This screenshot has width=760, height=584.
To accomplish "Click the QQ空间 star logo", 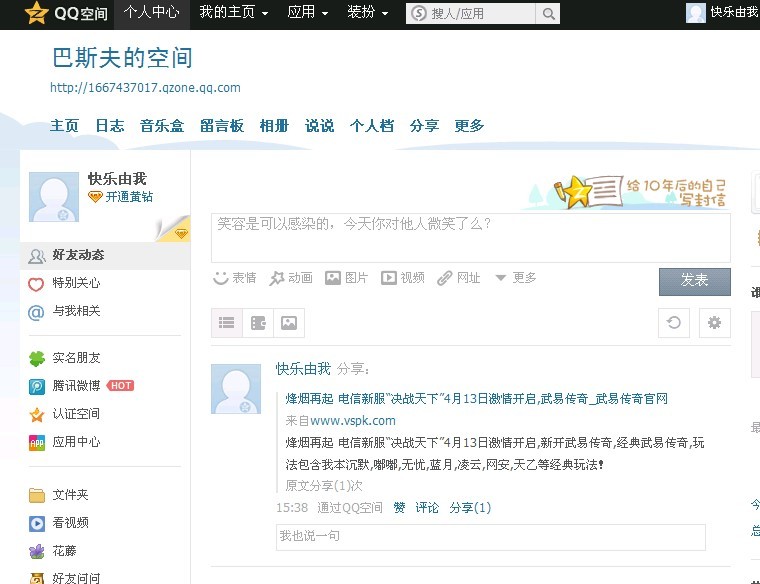I will coord(36,13).
